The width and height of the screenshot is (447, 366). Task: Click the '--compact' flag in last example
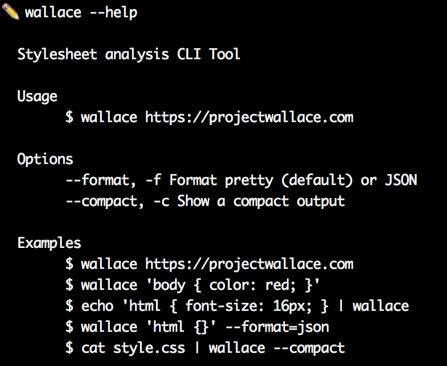click(x=309, y=348)
